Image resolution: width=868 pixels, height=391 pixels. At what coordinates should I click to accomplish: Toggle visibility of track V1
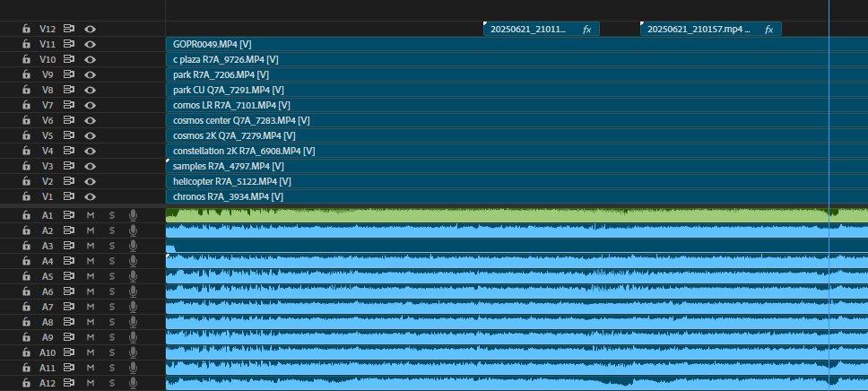91,196
